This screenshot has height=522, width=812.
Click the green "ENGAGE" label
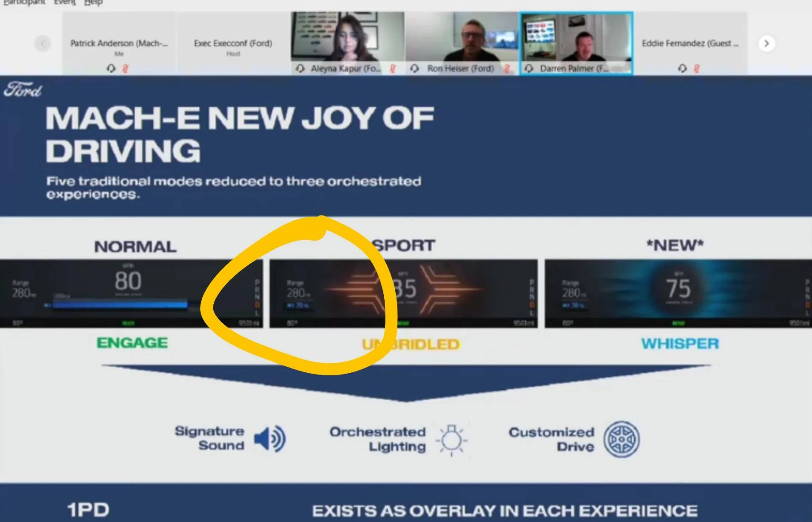[x=132, y=343]
